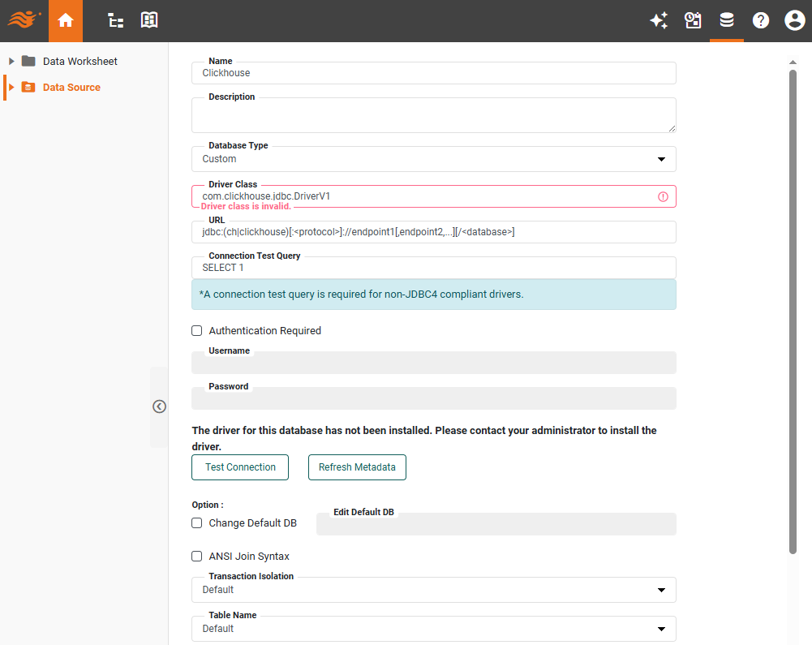
Task: Open the scheduled reports calendar icon
Action: point(693,20)
